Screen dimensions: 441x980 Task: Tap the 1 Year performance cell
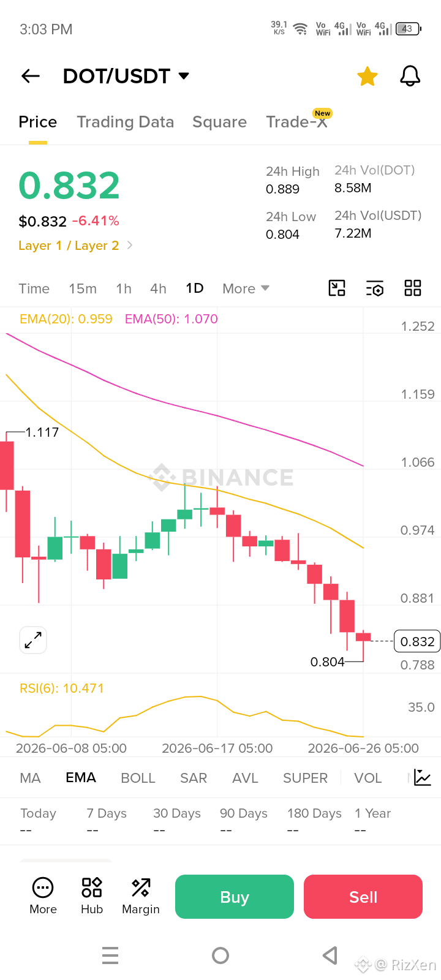pyautogui.click(x=372, y=821)
